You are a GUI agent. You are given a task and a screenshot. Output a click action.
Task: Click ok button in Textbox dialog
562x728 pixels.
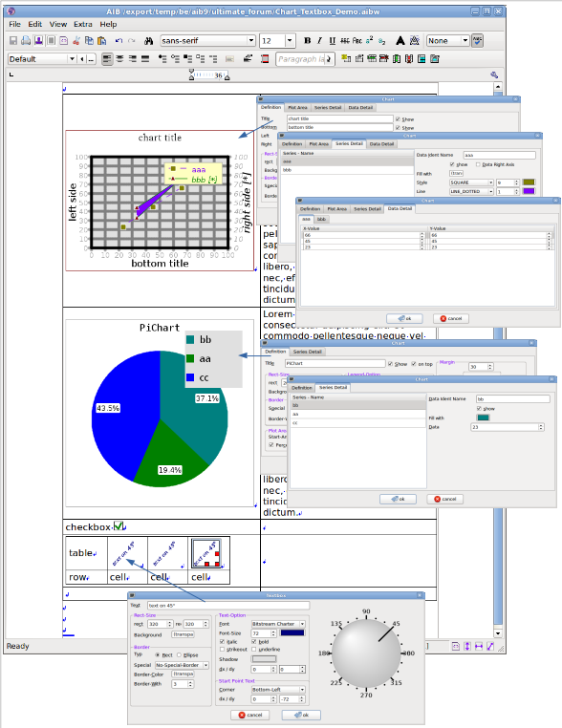pos(302,715)
